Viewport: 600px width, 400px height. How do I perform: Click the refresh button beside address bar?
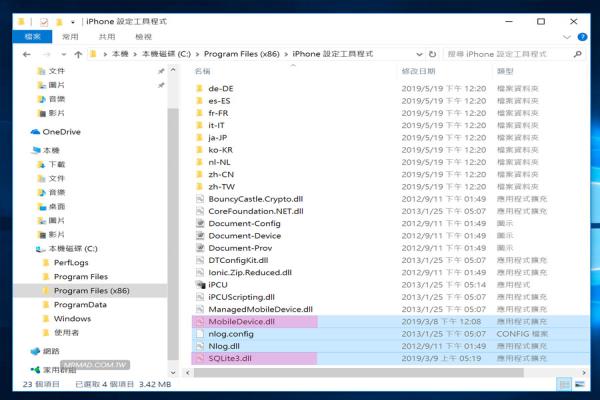click(x=432, y=54)
